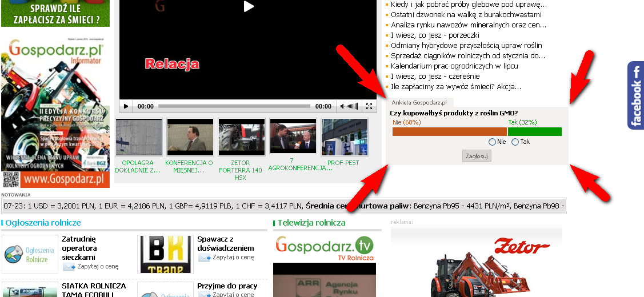
Task: Open article Ostatni dzwonek na walkę z burakochwastami
Action: pyautogui.click(x=466, y=14)
